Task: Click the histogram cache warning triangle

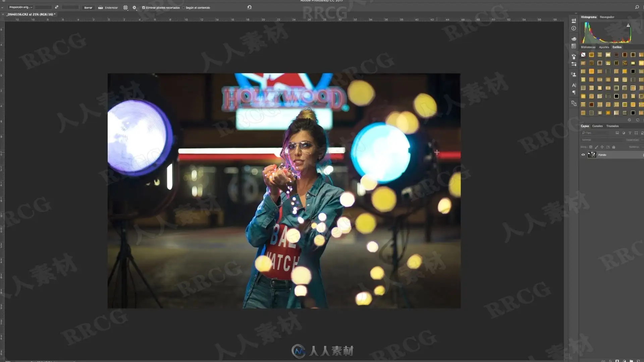Action: [x=628, y=25]
